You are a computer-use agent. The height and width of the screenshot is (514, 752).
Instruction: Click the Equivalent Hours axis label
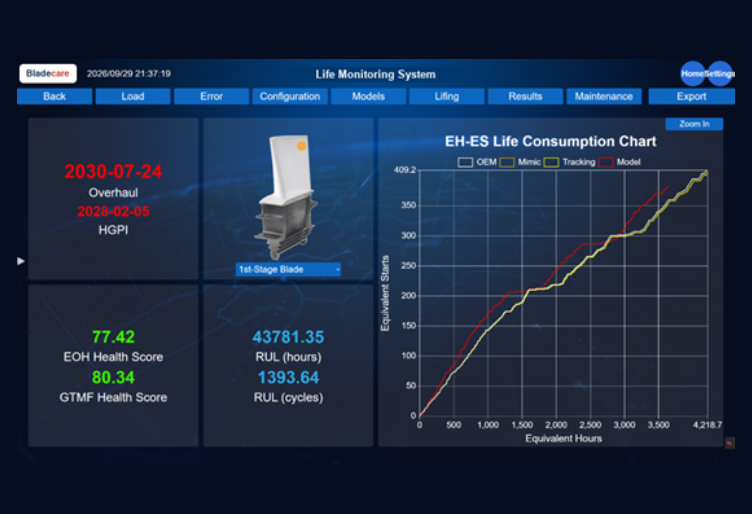[x=564, y=438]
